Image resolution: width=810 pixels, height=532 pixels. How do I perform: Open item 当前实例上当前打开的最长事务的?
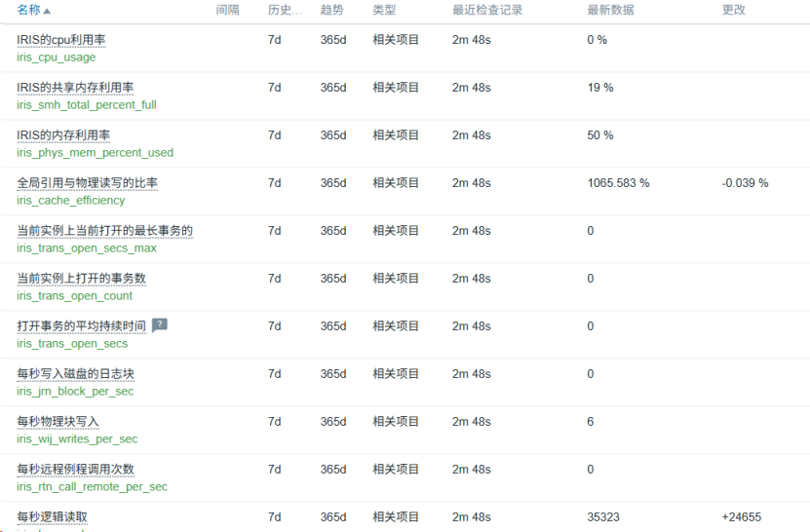click(105, 230)
